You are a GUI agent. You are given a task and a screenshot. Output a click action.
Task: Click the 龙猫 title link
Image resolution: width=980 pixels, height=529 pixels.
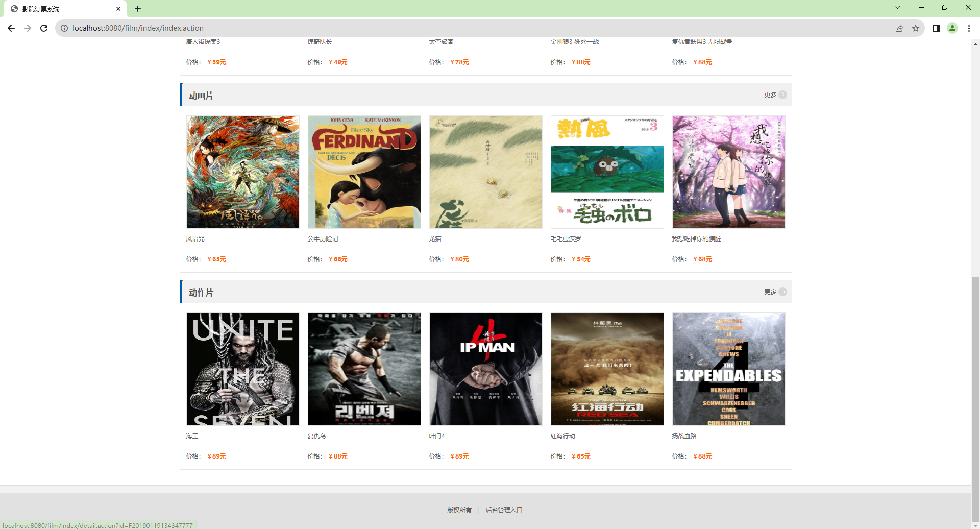click(435, 239)
